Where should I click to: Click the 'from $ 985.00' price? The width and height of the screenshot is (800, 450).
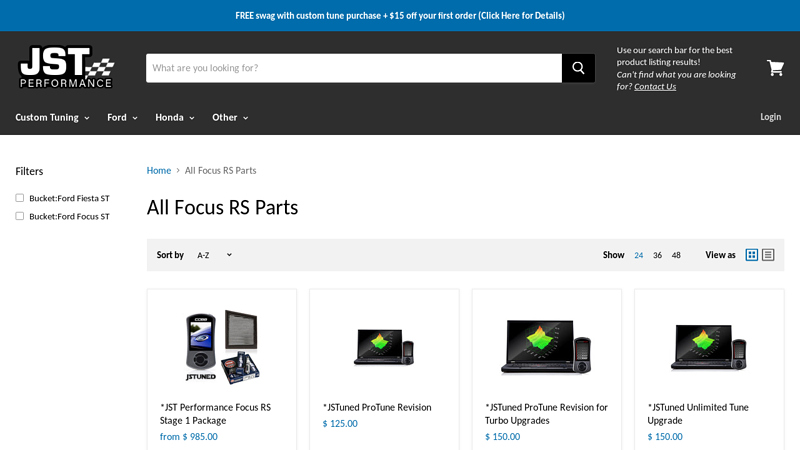[189, 437]
